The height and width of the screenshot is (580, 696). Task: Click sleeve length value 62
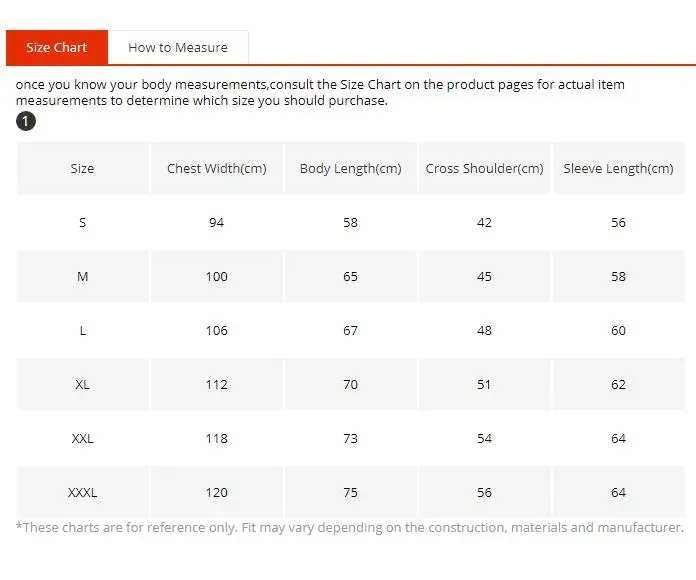618,384
